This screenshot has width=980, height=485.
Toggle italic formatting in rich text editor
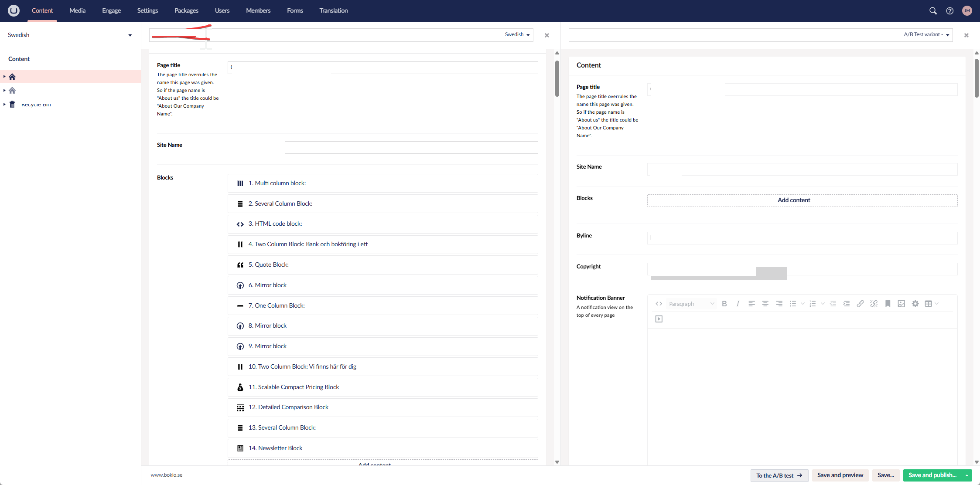738,304
